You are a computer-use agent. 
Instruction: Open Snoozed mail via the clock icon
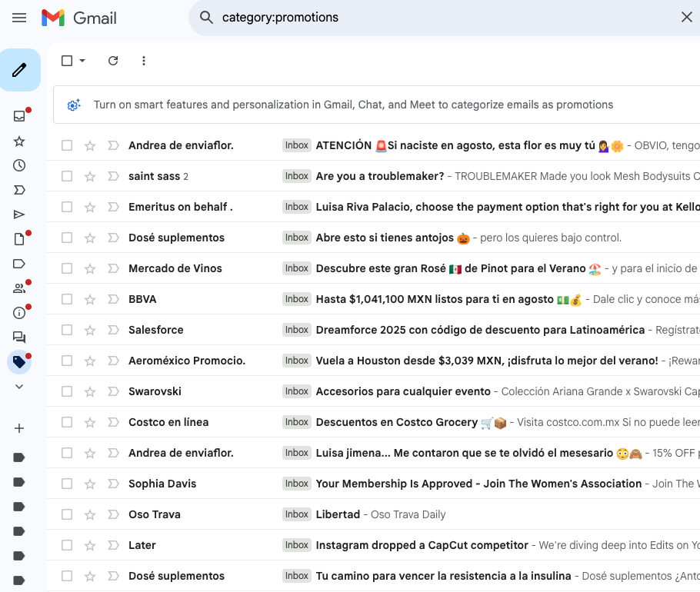click(x=19, y=165)
